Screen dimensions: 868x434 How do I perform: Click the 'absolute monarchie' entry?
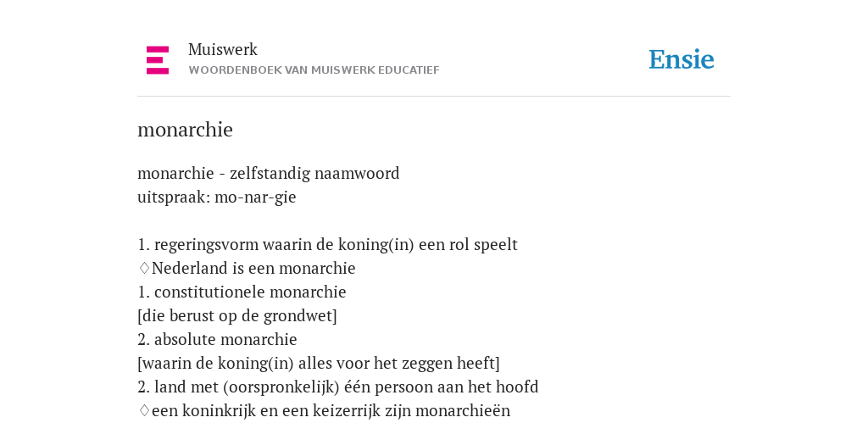coord(225,339)
